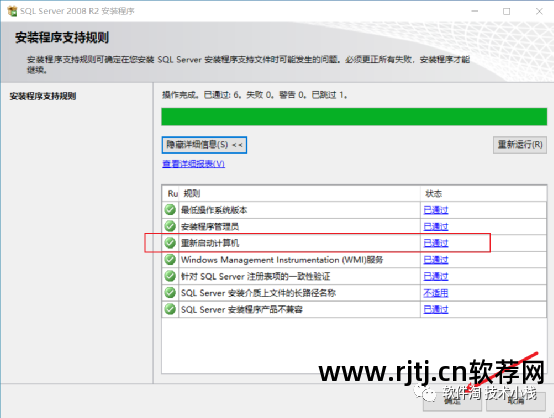The image size is (554, 418).
Task: Open 已通过 link for 注册表项的一致性验证
Action: point(436,277)
